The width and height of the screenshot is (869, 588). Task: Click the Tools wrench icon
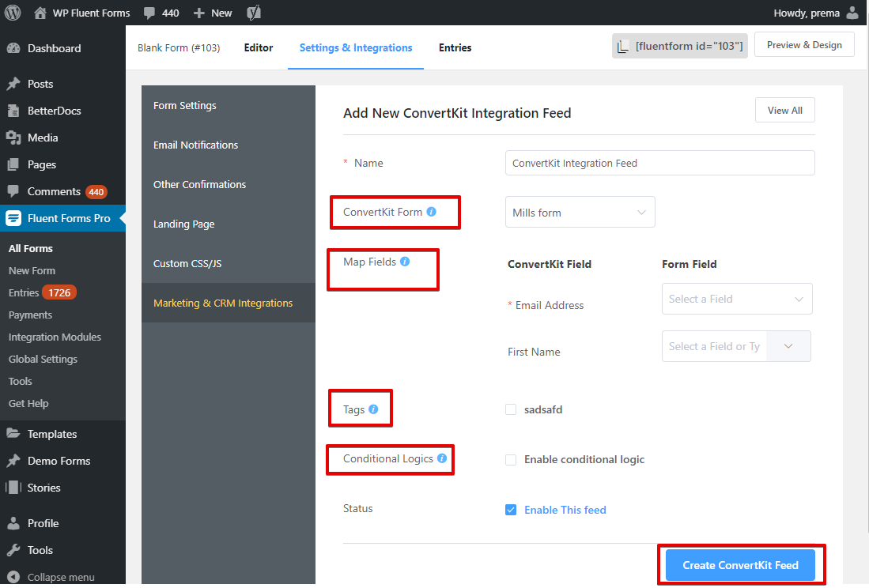pyautogui.click(x=13, y=550)
